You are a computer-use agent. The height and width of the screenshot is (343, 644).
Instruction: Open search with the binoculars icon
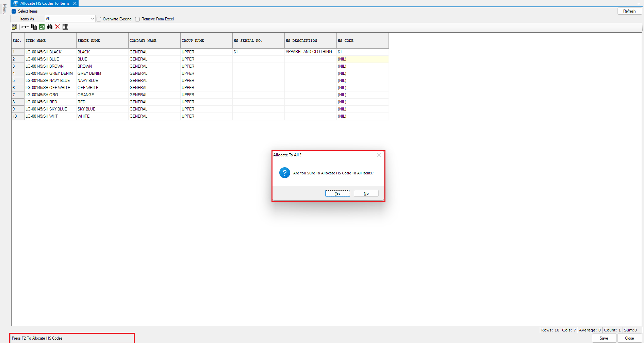50,27
